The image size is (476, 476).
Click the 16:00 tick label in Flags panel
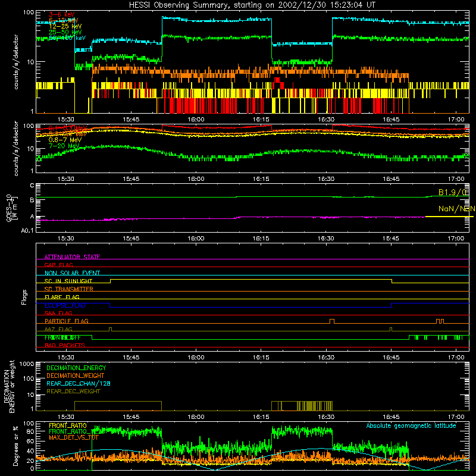coord(196,358)
